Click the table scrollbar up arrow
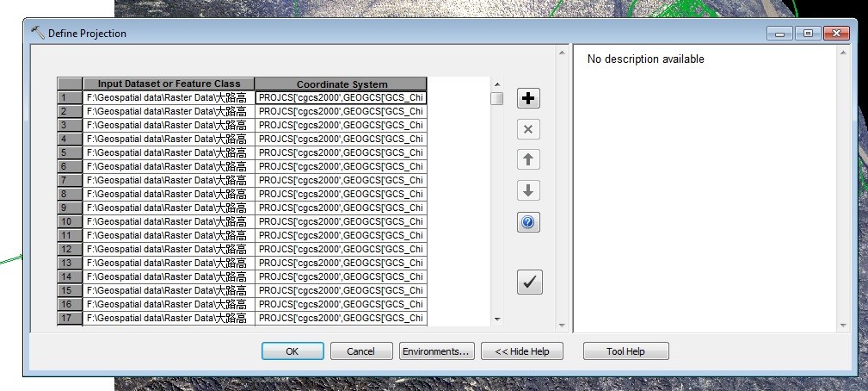This screenshot has width=868, height=391. (x=497, y=84)
